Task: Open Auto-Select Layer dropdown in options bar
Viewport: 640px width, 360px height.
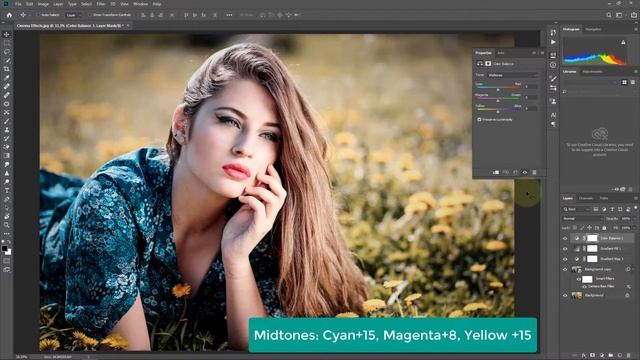Action: (x=73, y=15)
